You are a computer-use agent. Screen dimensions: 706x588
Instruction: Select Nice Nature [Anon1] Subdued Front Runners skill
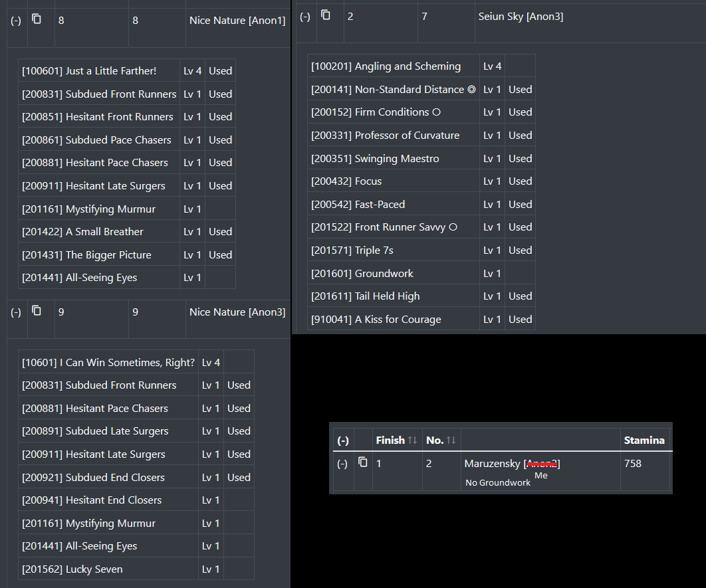[x=127, y=94]
